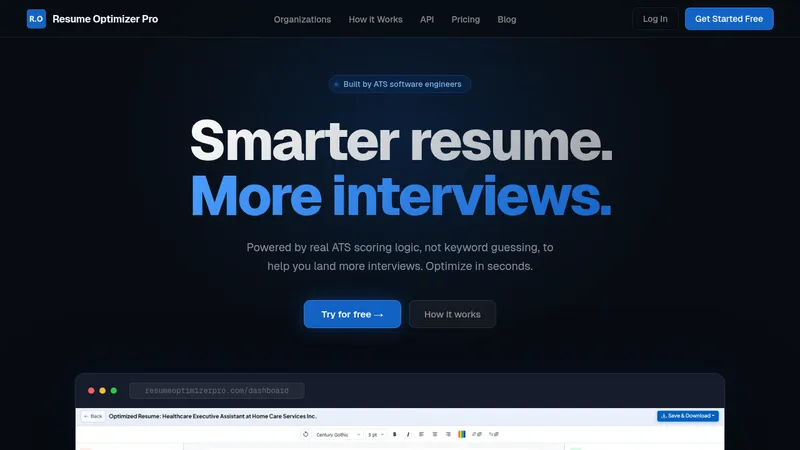Click the Built by ATS software engineers badge
Viewport: 800px width, 450px height.
[x=399, y=84]
